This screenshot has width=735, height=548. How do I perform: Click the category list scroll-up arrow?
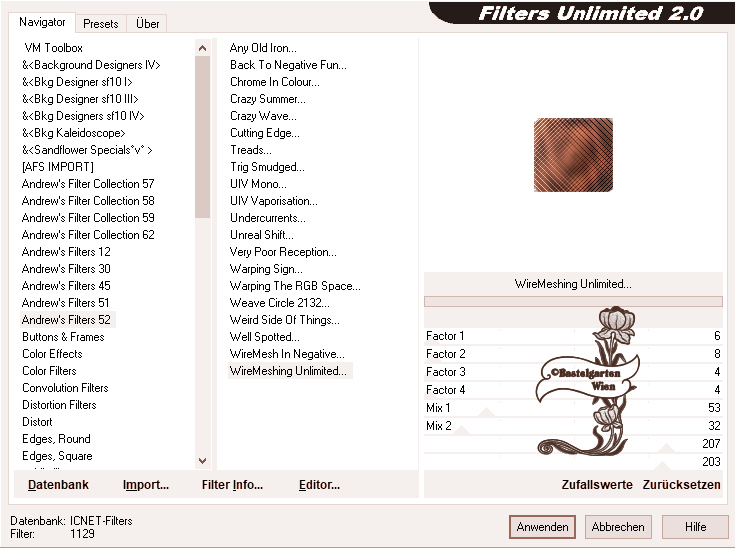tap(202, 48)
